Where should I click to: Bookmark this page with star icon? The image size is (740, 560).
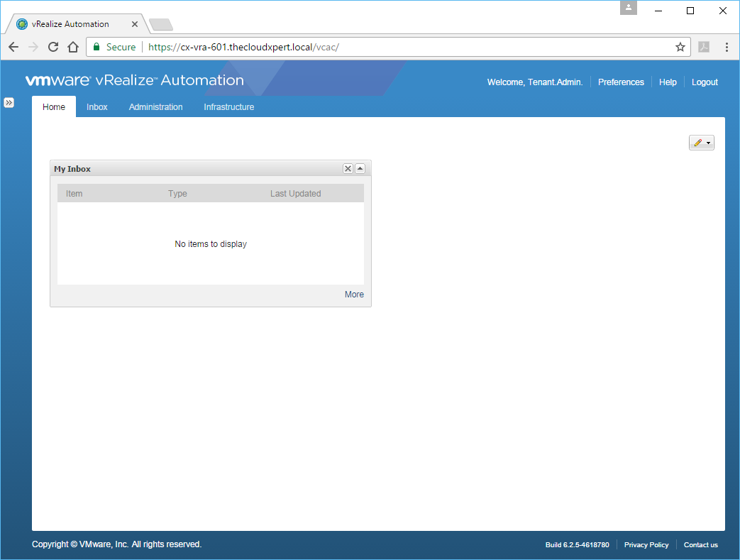[680, 47]
